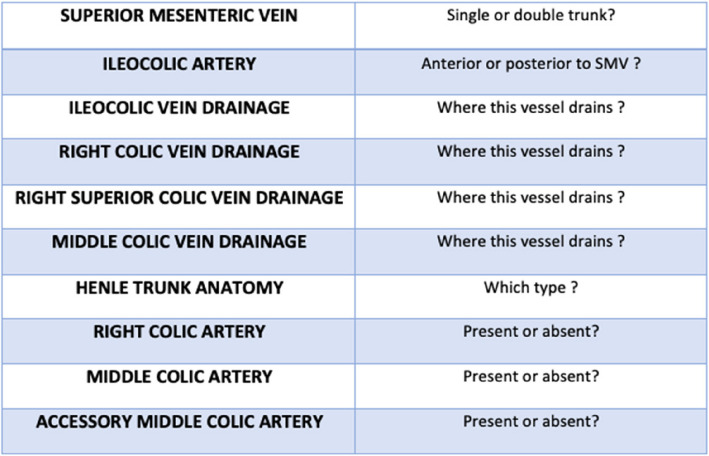This screenshot has width=709, height=456.
Task: Select drainage question for Right Superior Colic Vein
Action: (x=531, y=197)
